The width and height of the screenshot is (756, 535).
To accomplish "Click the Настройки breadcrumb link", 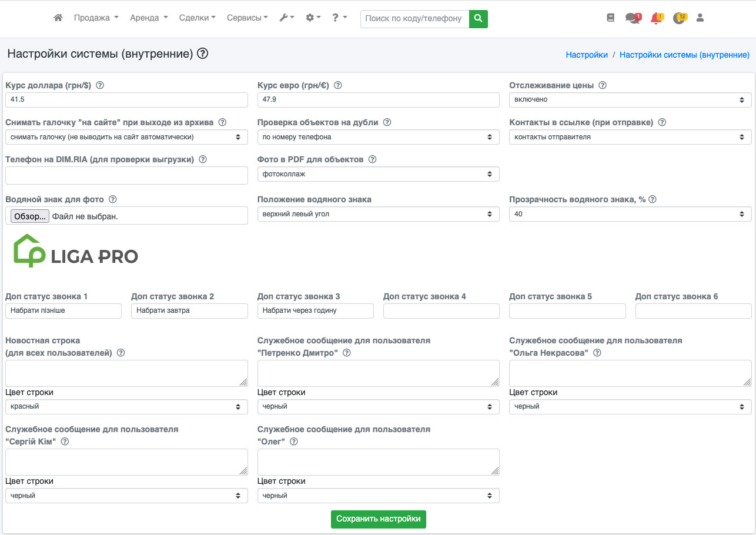I will (x=587, y=55).
